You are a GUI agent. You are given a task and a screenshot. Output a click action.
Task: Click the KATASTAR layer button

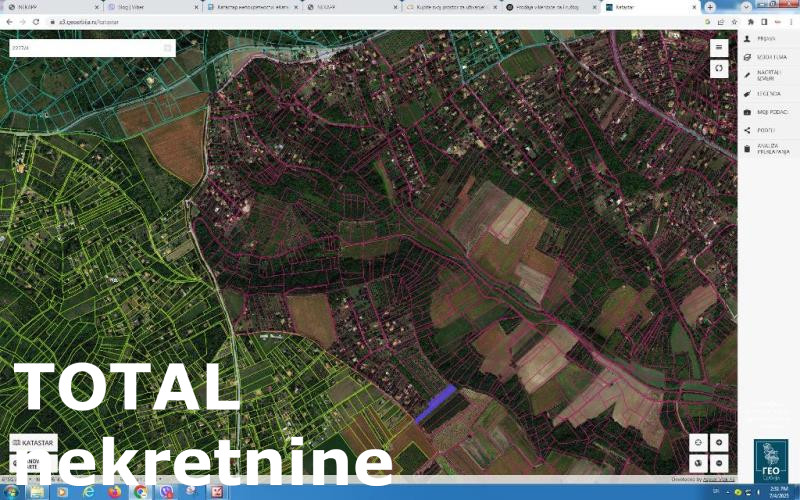point(33,442)
